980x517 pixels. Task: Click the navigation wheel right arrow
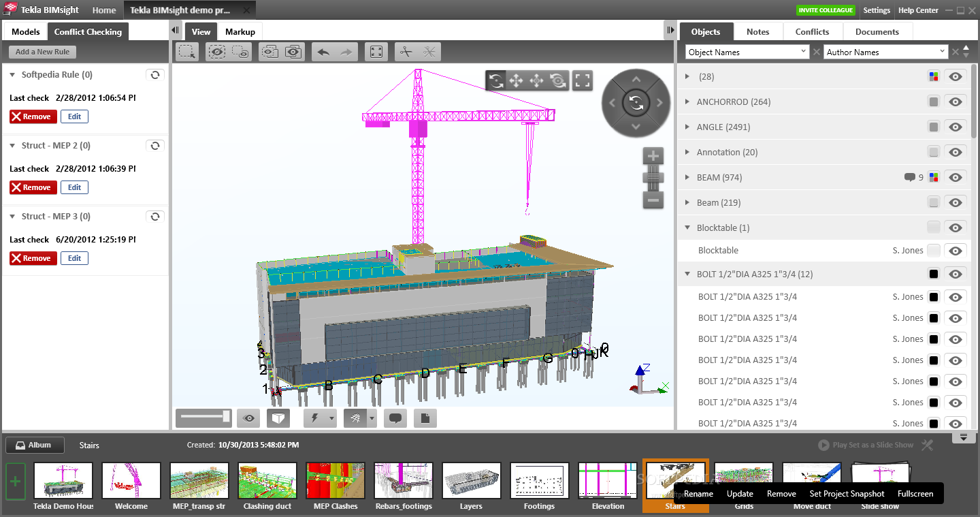click(659, 103)
